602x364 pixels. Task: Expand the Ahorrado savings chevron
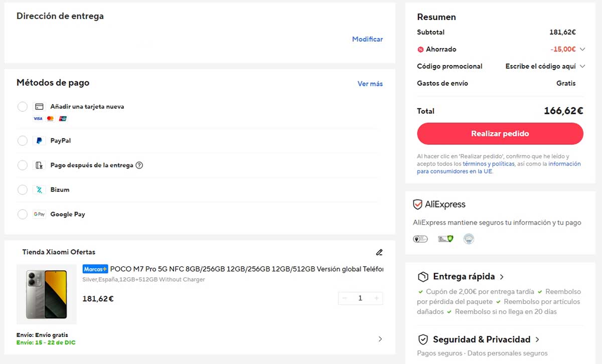(x=582, y=49)
